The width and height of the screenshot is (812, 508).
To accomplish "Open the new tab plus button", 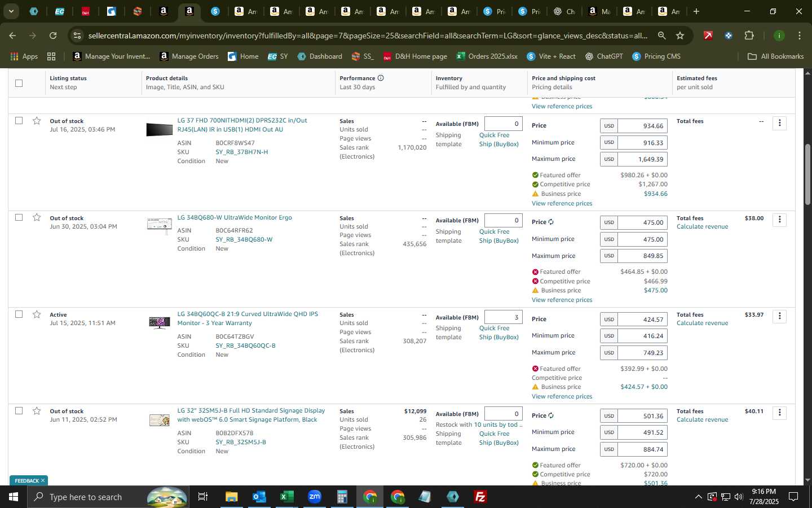I will click(696, 11).
